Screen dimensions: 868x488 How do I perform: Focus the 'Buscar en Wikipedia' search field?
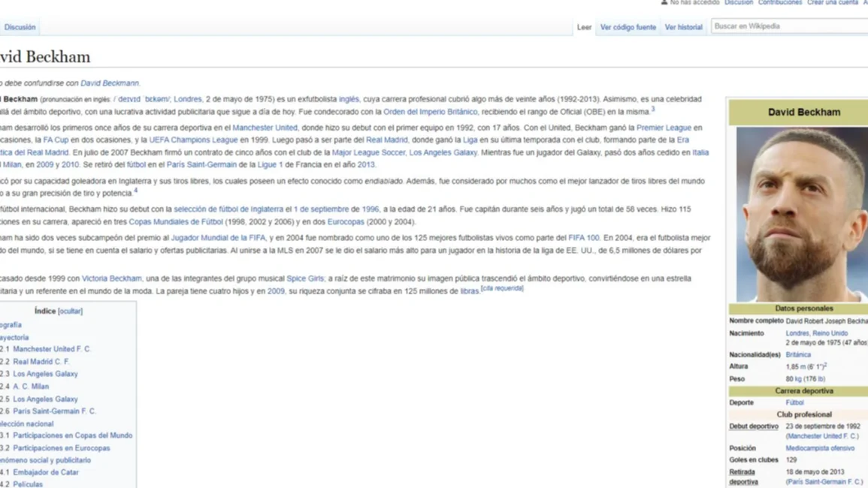pyautogui.click(x=789, y=26)
